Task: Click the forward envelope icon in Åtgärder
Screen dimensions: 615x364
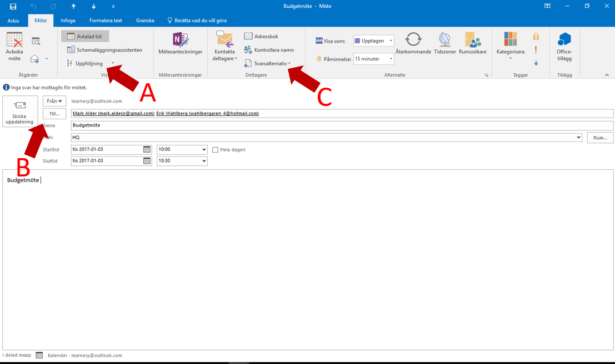Action: pos(35,59)
